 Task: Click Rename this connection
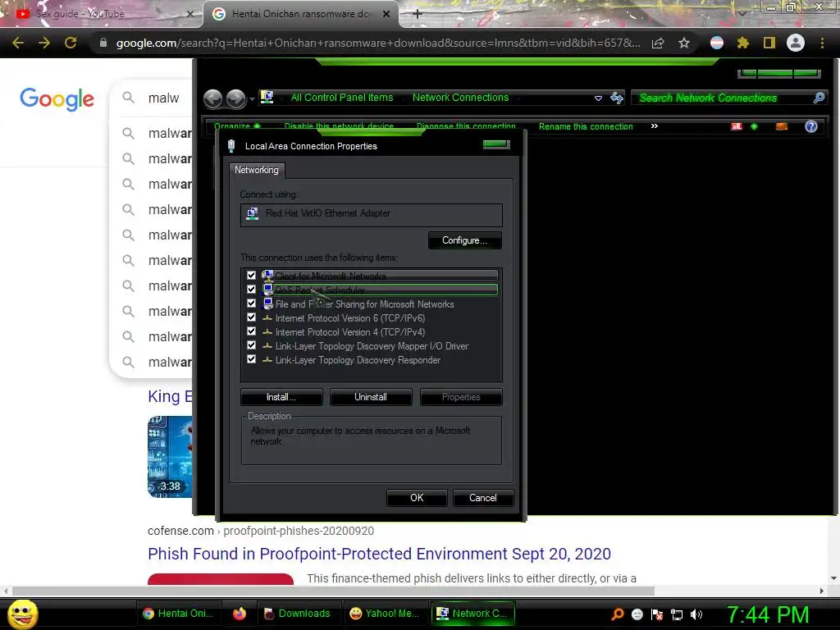point(586,126)
